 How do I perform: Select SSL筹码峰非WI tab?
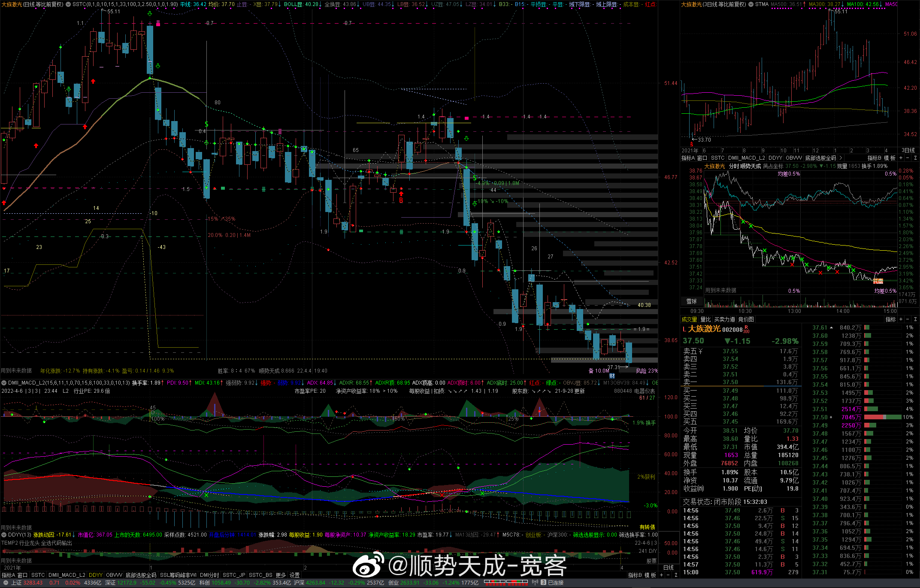(178, 575)
